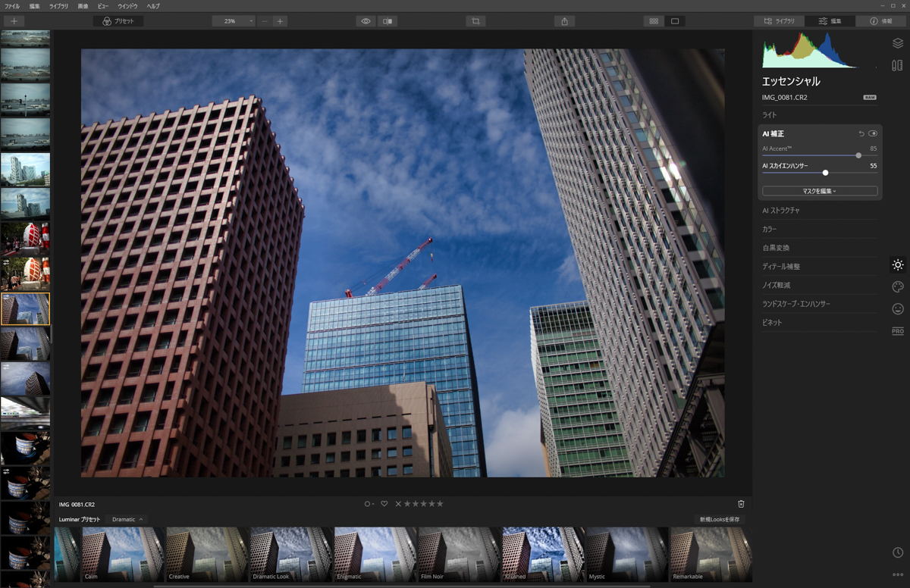Open the color label circle selector
910x588 pixels.
point(369,504)
